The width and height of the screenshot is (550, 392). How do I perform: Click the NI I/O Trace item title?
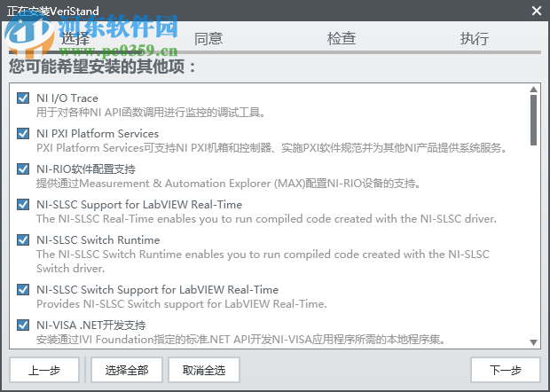click(x=67, y=98)
